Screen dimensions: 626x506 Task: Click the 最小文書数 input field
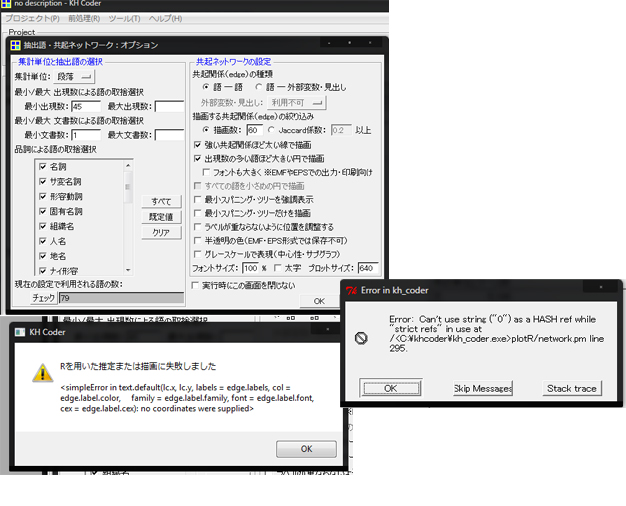(86, 135)
